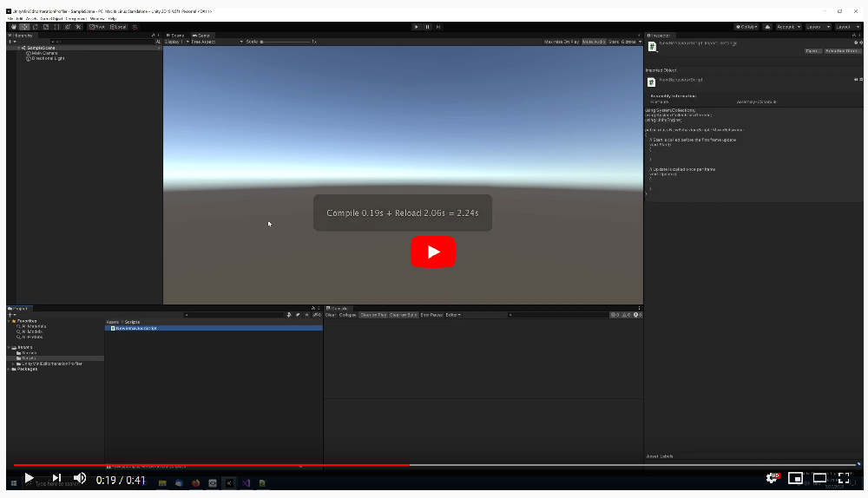Mute the YouTube player volume
The height and width of the screenshot is (498, 868).
pos(80,478)
